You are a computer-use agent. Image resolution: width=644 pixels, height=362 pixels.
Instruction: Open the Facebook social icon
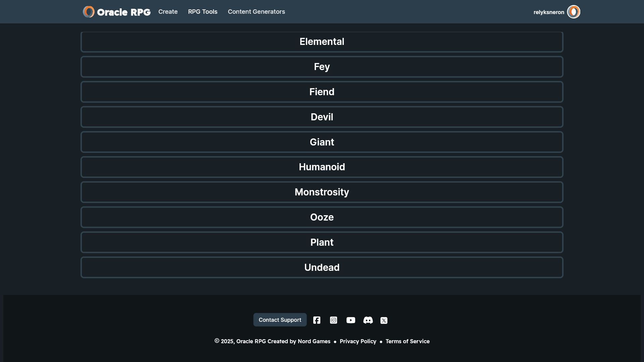pyautogui.click(x=317, y=320)
